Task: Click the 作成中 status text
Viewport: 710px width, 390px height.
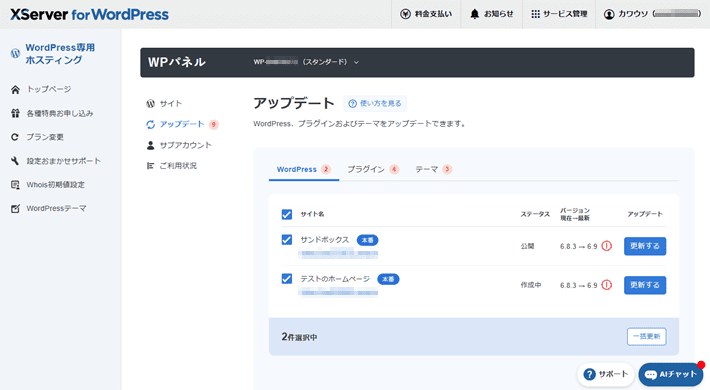Action: (531, 285)
